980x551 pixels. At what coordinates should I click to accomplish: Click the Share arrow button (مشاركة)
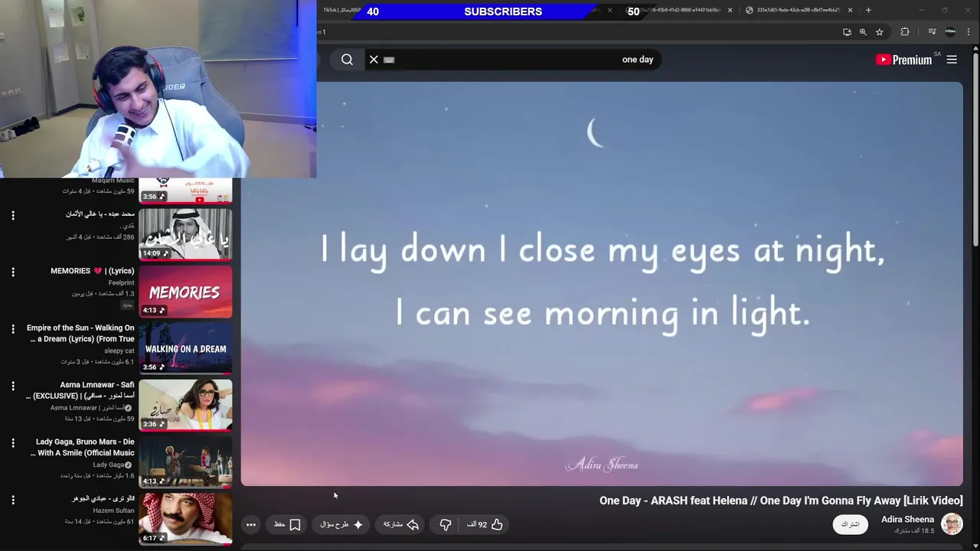click(x=401, y=524)
